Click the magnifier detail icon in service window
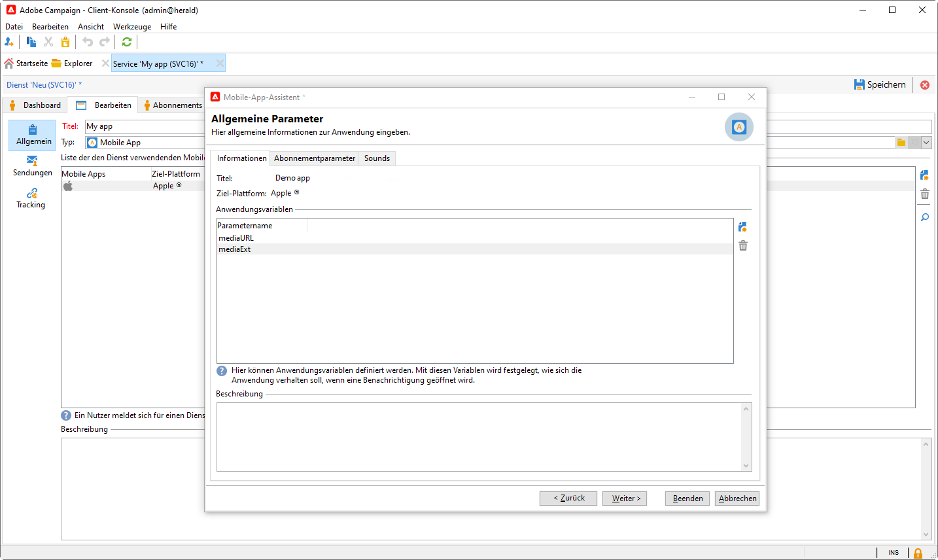Screen dimensions: 938x560 pos(924,217)
